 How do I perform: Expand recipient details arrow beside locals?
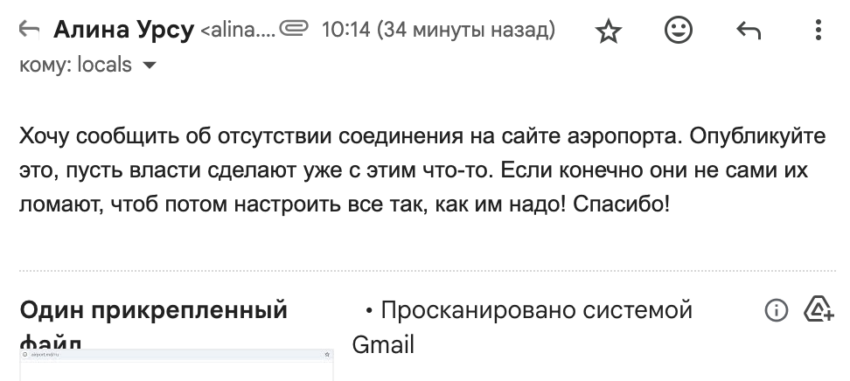tap(149, 66)
